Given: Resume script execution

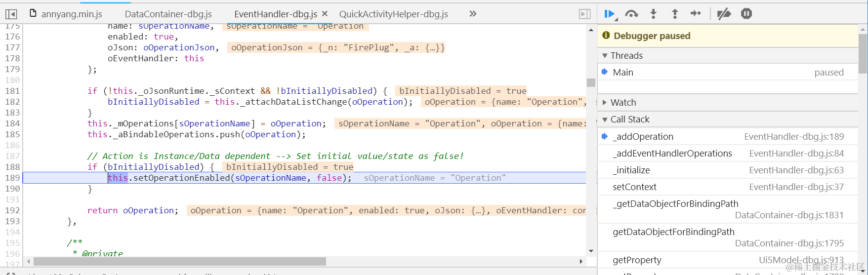Looking at the screenshot, I should 610,14.
